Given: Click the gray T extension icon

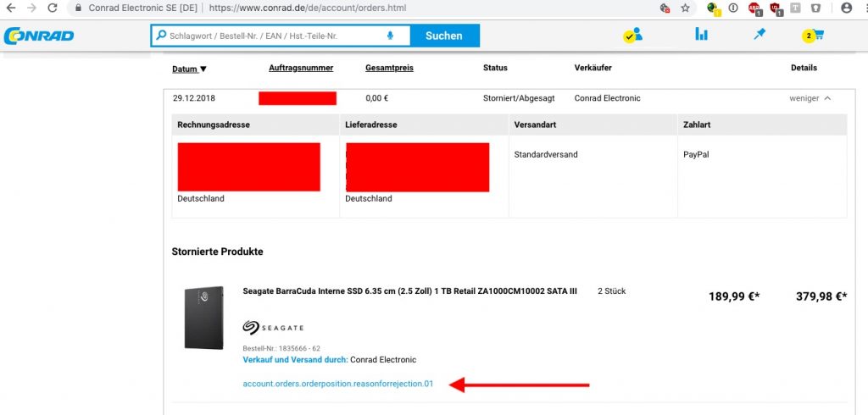Looking at the screenshot, I should point(795,8).
